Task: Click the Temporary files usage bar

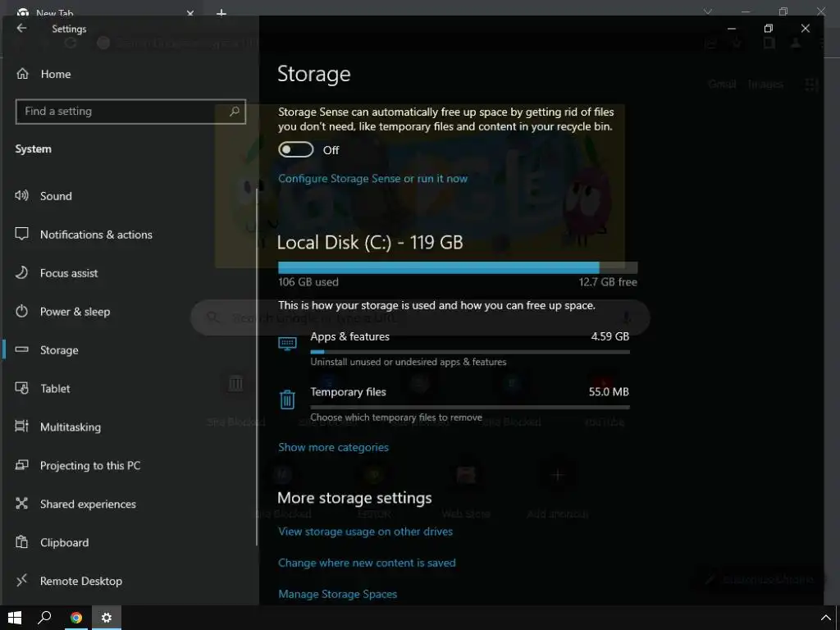Action: coord(470,407)
